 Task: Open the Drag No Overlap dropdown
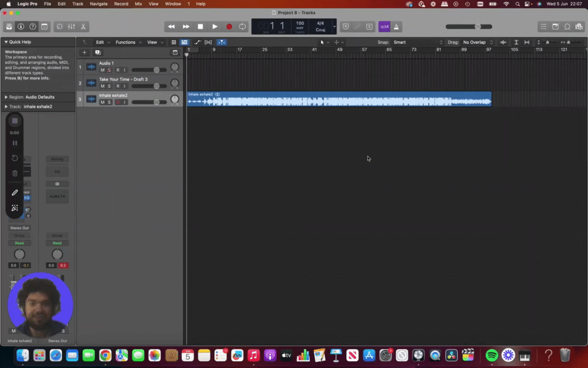pos(474,42)
